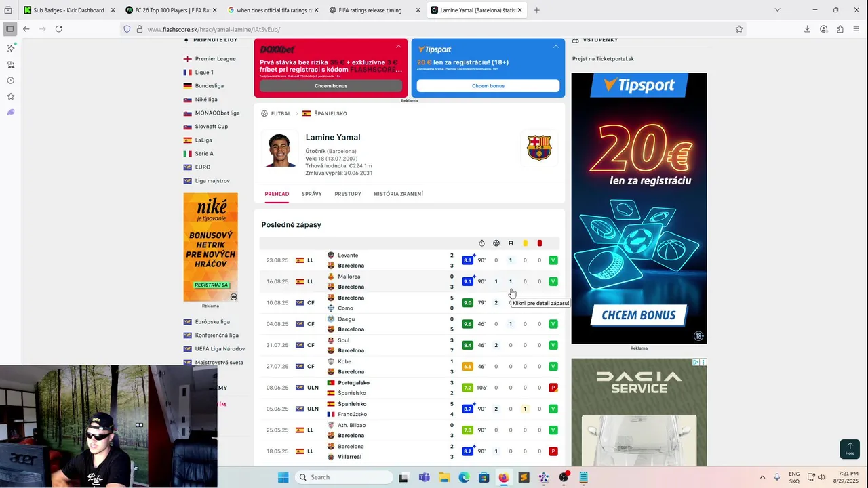Click the goals football column icon
868x488 pixels.
(x=496, y=243)
